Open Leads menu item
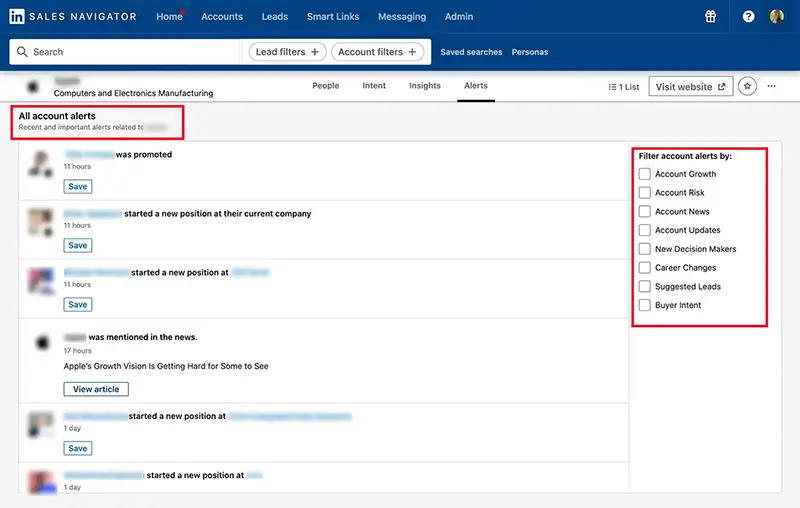 pyautogui.click(x=275, y=16)
